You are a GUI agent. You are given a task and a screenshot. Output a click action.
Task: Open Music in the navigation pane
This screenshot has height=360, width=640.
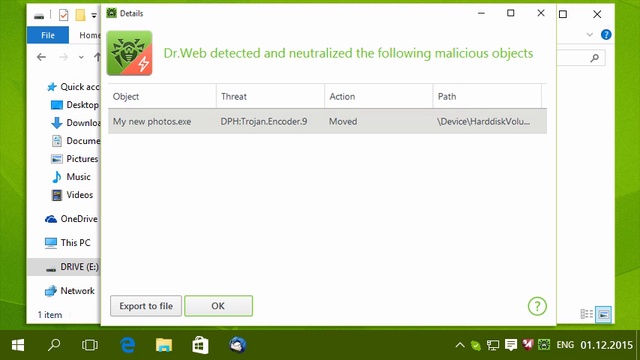71,177
